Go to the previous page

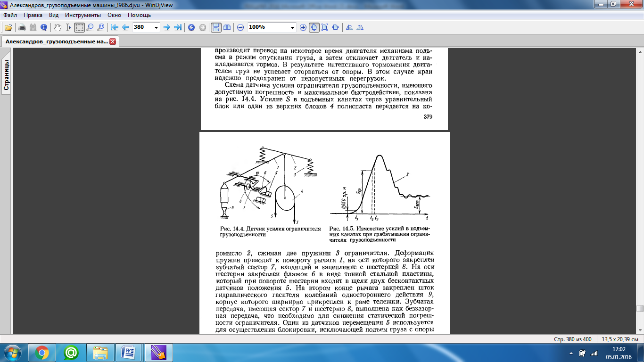125,27
